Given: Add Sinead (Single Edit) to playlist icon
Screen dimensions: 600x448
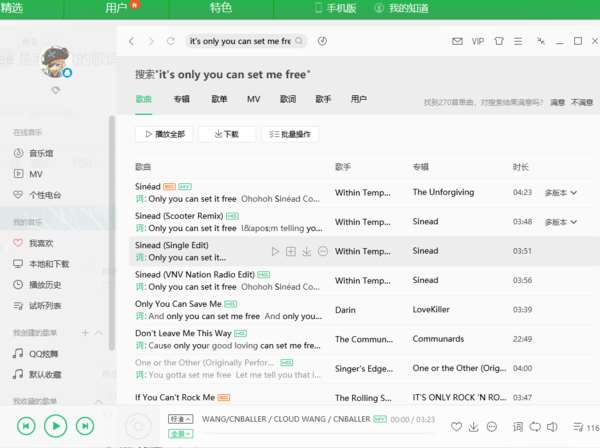Looking at the screenshot, I should pyautogui.click(x=291, y=251).
